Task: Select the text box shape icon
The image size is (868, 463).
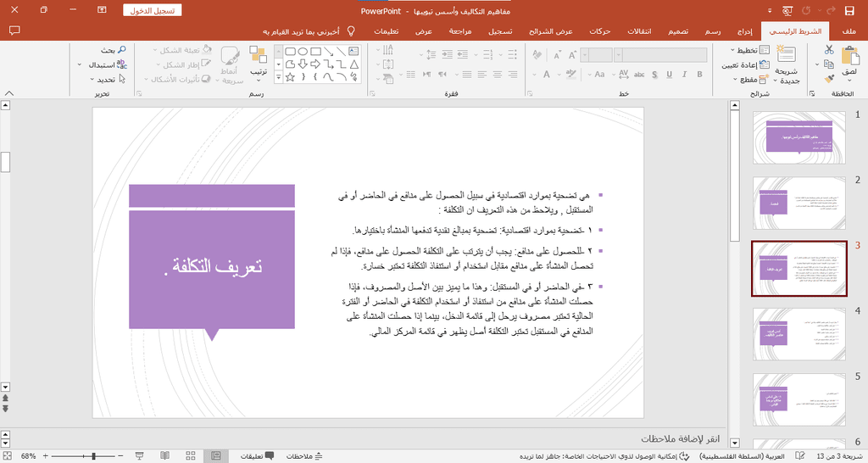Action: [x=353, y=52]
